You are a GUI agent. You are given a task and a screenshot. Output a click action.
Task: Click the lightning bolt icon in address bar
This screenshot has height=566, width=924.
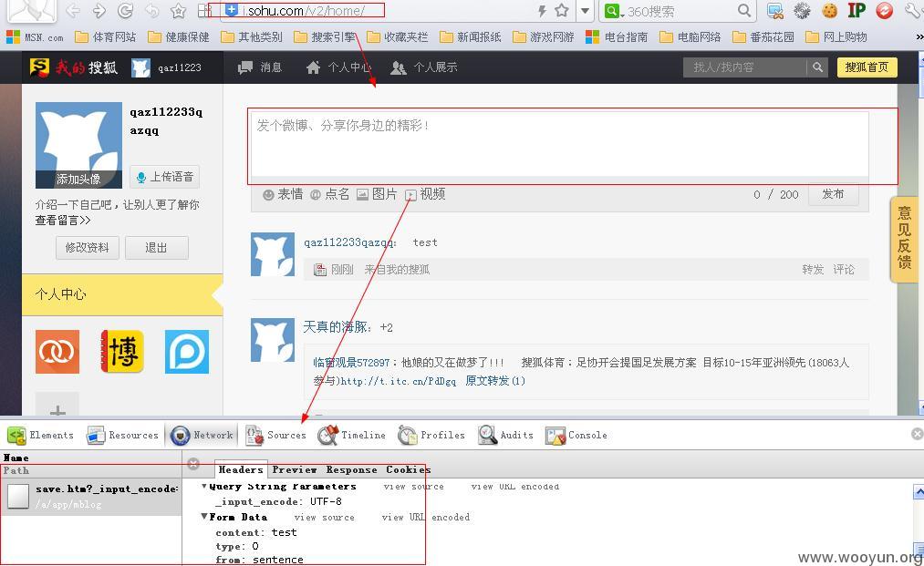[x=542, y=11]
